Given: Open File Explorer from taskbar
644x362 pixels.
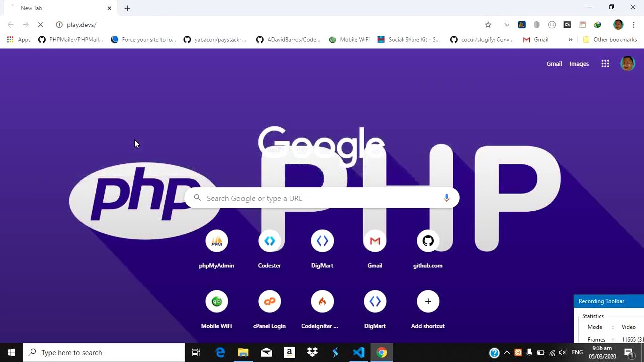Looking at the screenshot, I should [x=243, y=353].
